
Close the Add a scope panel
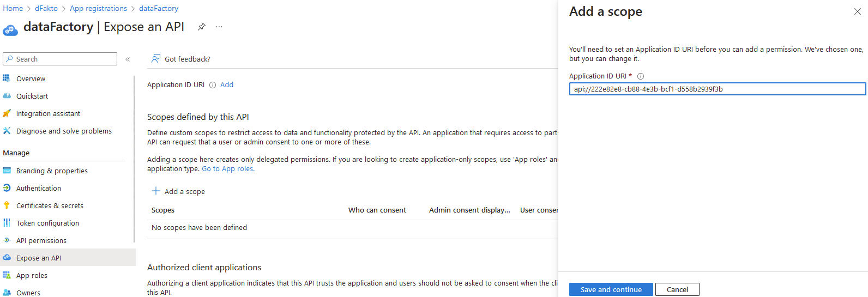(x=857, y=11)
